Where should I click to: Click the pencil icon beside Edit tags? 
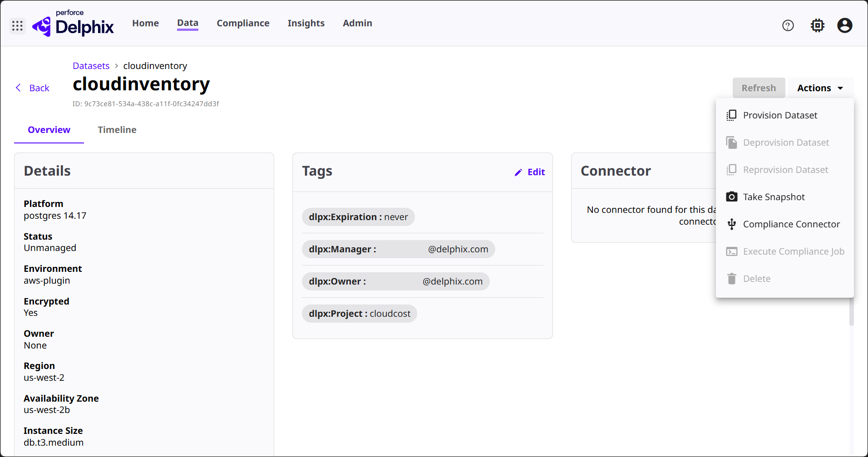click(518, 172)
